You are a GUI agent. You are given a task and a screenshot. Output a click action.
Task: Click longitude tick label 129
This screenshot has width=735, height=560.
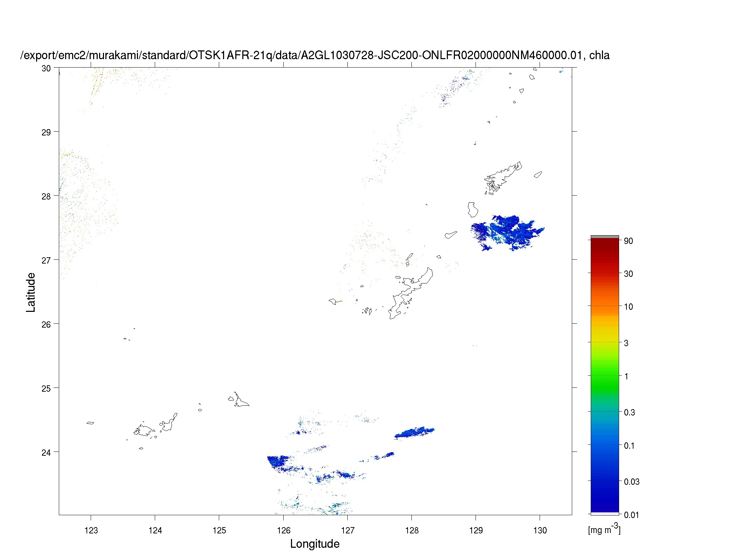pos(476,531)
